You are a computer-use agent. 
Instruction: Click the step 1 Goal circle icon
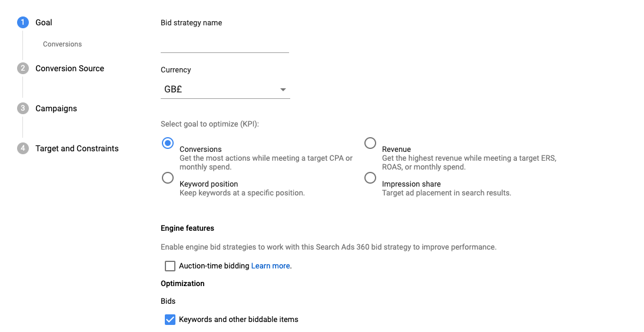(23, 22)
